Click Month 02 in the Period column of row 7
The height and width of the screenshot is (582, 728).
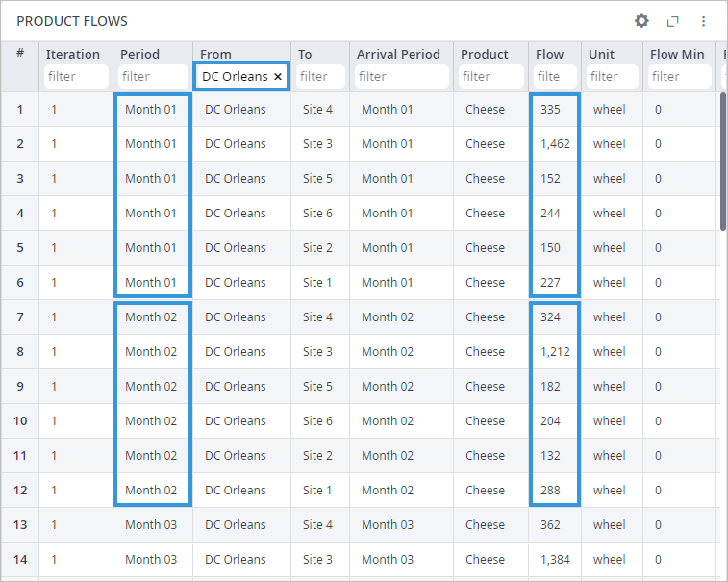(151, 317)
